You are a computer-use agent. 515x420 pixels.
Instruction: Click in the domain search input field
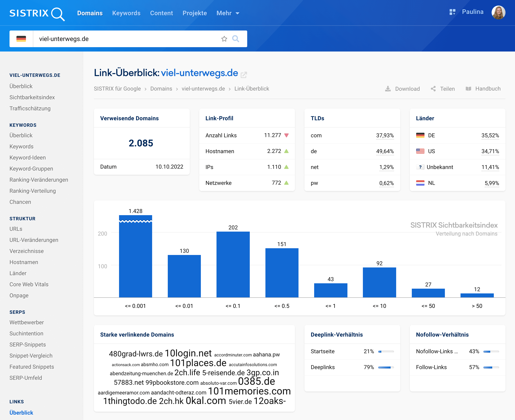126,39
